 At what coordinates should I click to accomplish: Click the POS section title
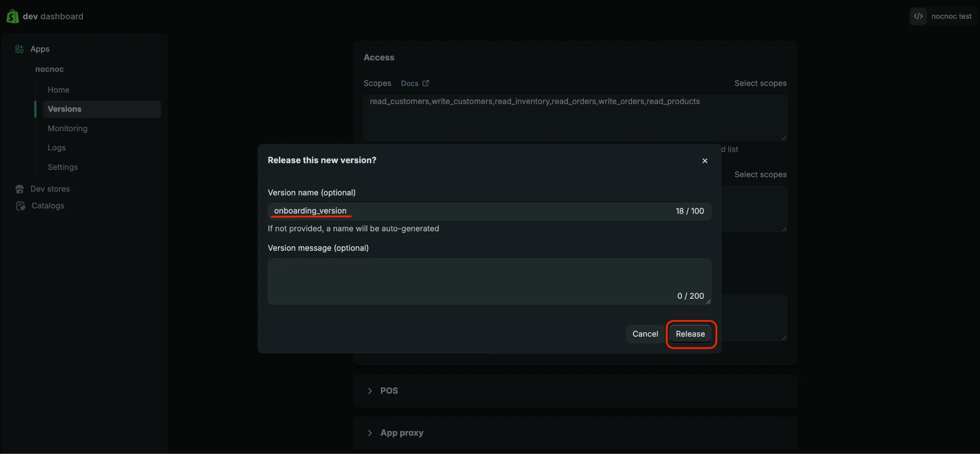point(389,391)
